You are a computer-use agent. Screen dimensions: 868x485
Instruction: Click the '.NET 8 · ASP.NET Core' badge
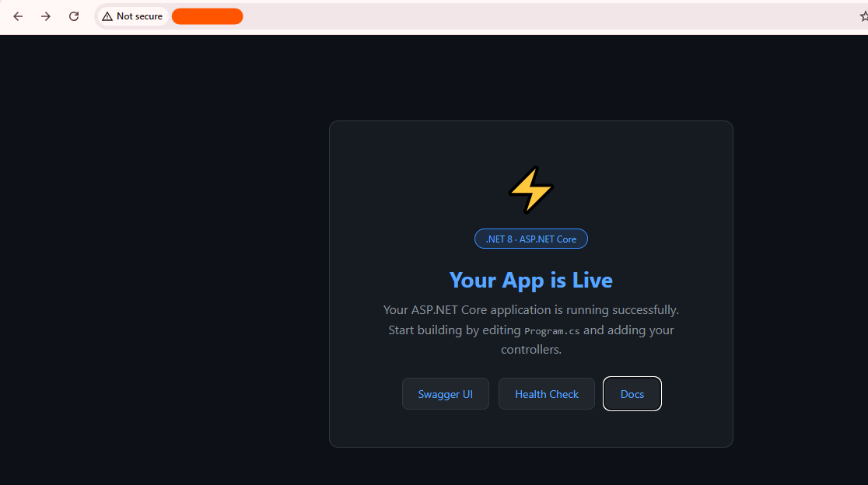531,239
